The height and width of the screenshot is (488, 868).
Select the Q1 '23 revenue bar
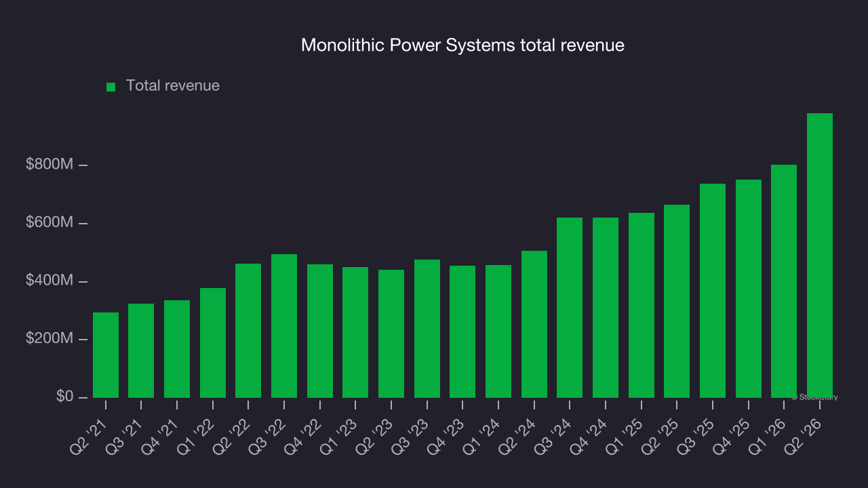[x=355, y=333]
